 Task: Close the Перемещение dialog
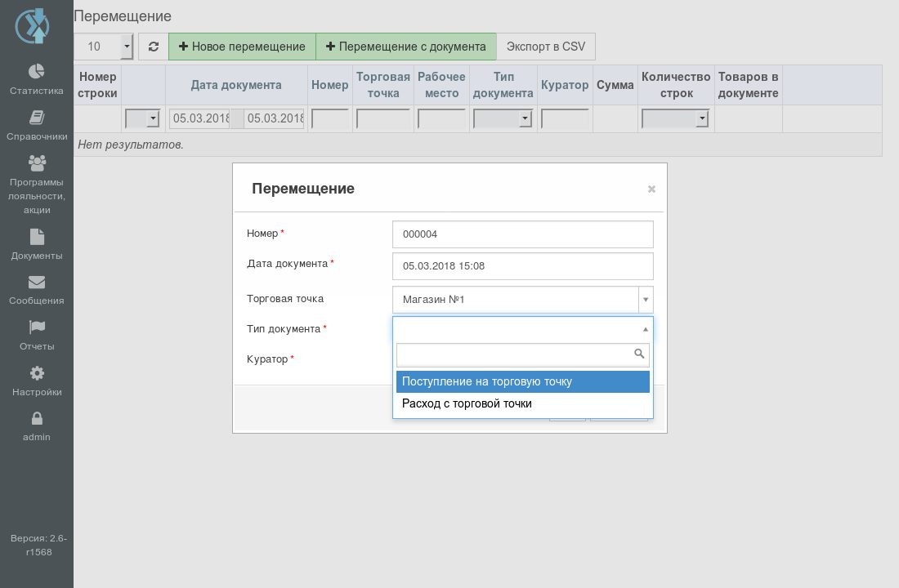(651, 189)
